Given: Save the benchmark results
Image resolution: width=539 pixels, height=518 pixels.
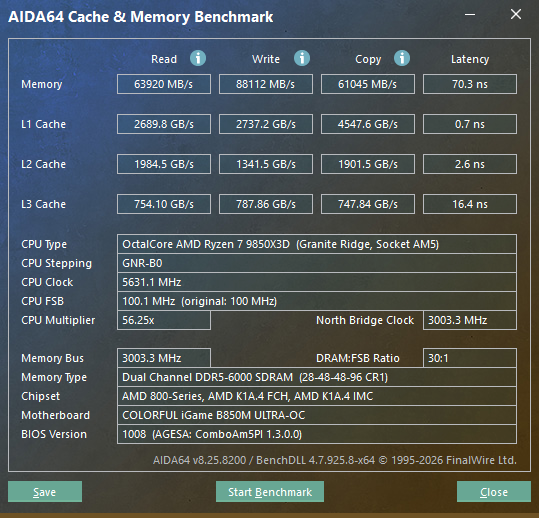Looking at the screenshot, I should click(x=45, y=492).
